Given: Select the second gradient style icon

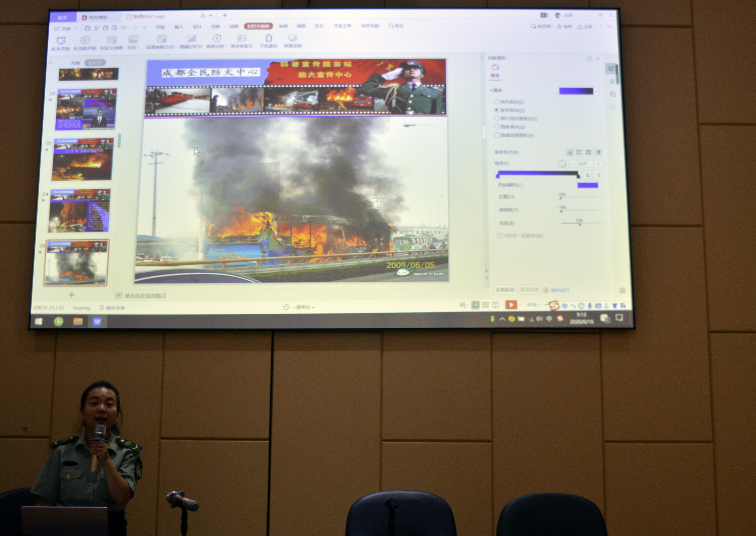Looking at the screenshot, I should (x=579, y=152).
